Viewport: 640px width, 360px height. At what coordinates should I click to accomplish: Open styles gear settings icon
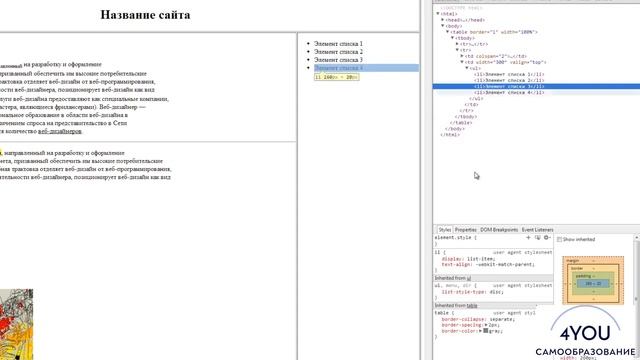click(x=547, y=238)
